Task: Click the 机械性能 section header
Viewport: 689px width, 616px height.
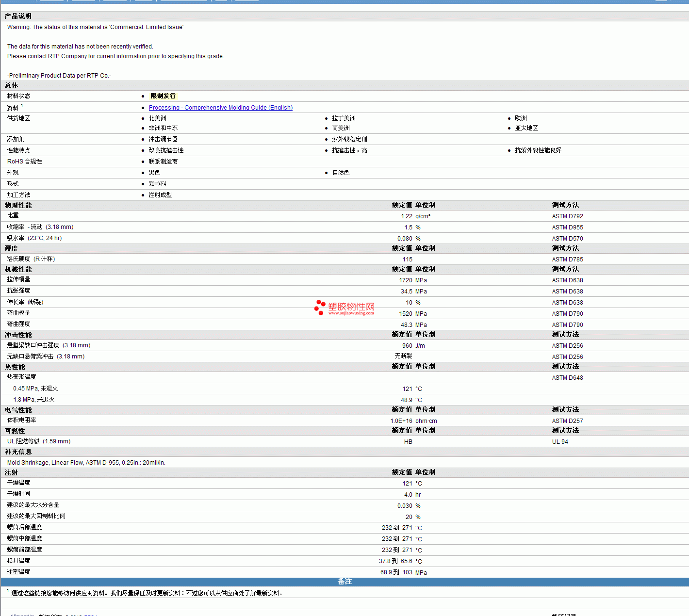Action: (18, 269)
